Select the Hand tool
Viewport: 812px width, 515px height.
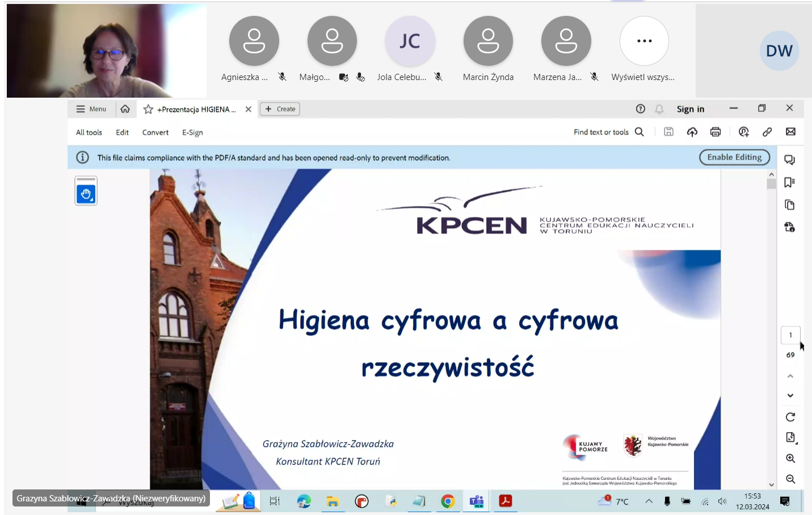86,194
